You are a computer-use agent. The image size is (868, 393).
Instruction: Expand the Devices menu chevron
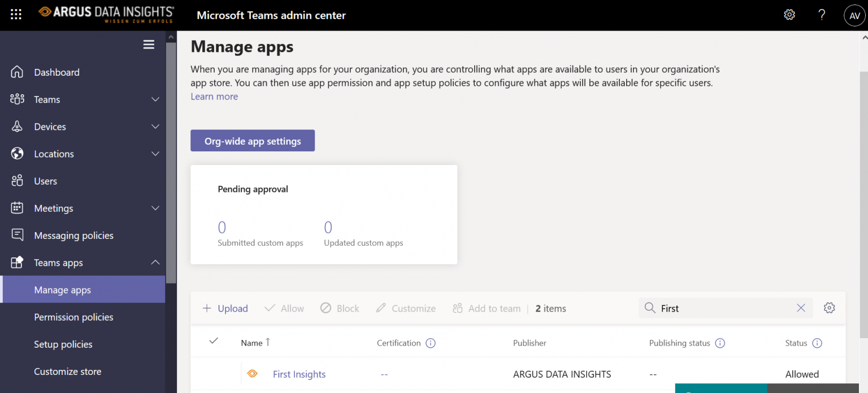(x=155, y=126)
